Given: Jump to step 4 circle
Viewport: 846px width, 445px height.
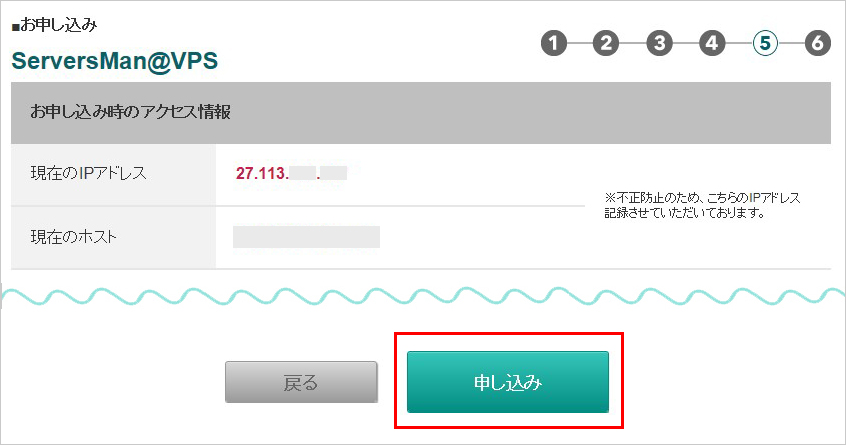Looking at the screenshot, I should click(x=711, y=43).
